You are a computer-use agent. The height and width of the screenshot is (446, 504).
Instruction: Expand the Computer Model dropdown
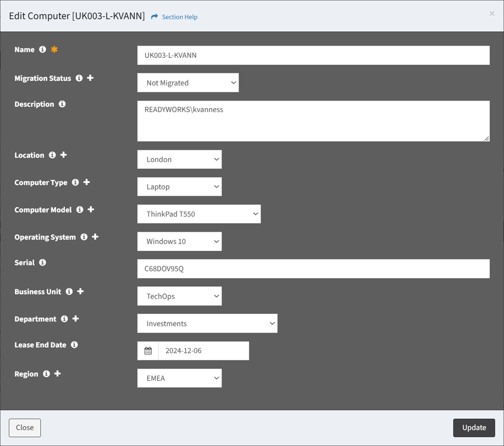click(x=199, y=214)
